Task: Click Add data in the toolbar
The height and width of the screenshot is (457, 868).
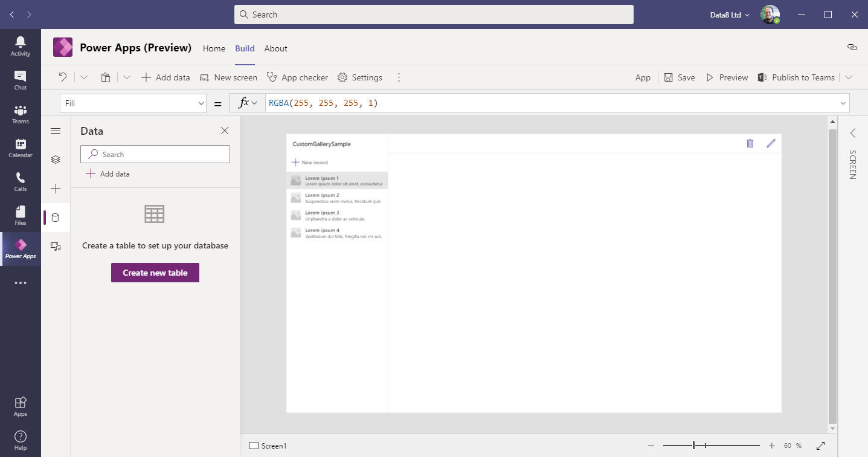Action: (166, 77)
